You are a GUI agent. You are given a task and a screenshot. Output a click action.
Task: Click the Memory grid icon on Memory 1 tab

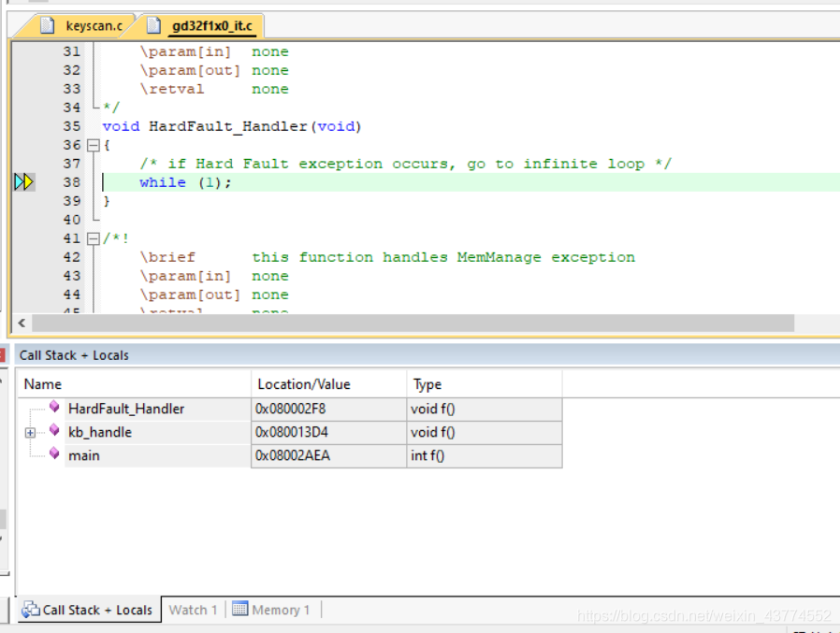pos(242,610)
